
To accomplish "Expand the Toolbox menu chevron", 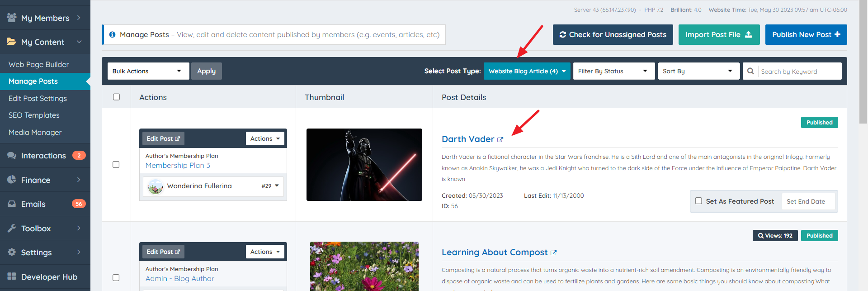I will click(79, 228).
